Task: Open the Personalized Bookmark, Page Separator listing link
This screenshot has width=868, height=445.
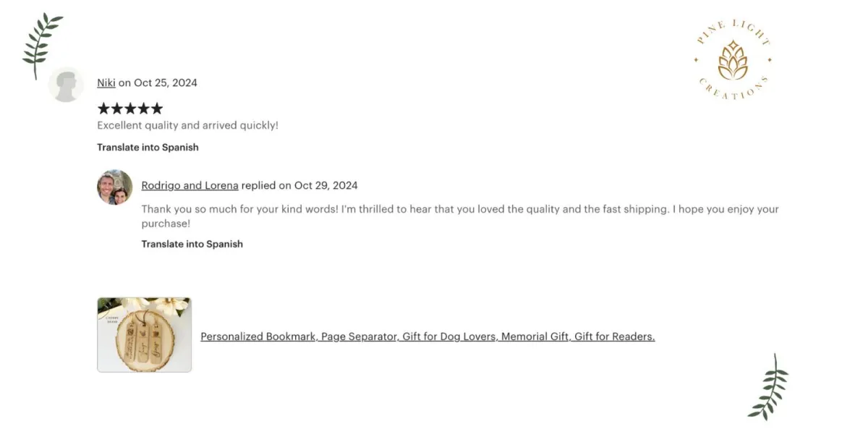Action: [427, 336]
